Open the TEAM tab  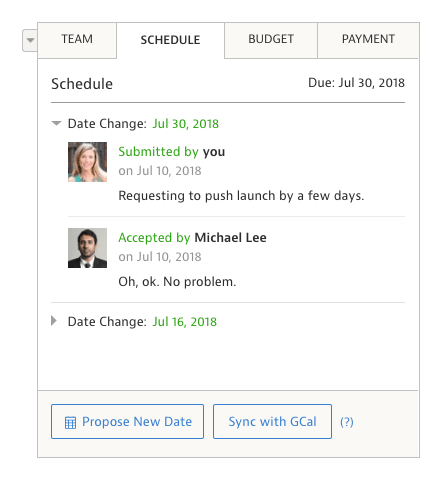pos(77,40)
